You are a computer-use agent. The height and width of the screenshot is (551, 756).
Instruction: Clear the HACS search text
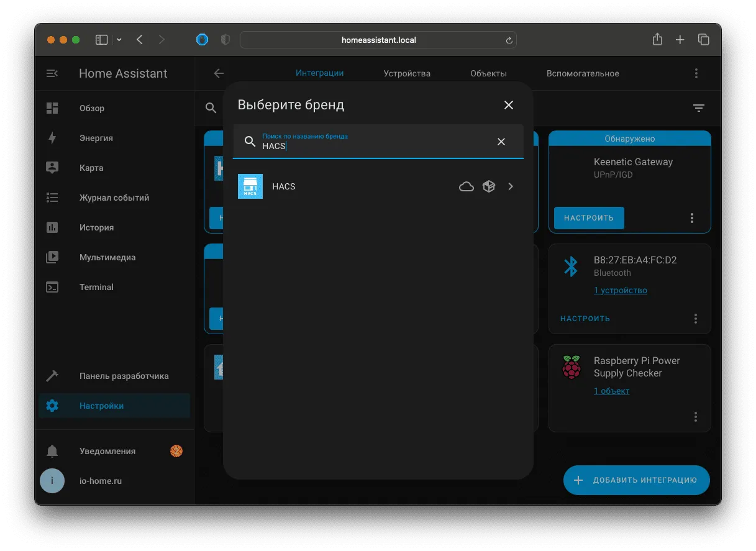point(501,142)
